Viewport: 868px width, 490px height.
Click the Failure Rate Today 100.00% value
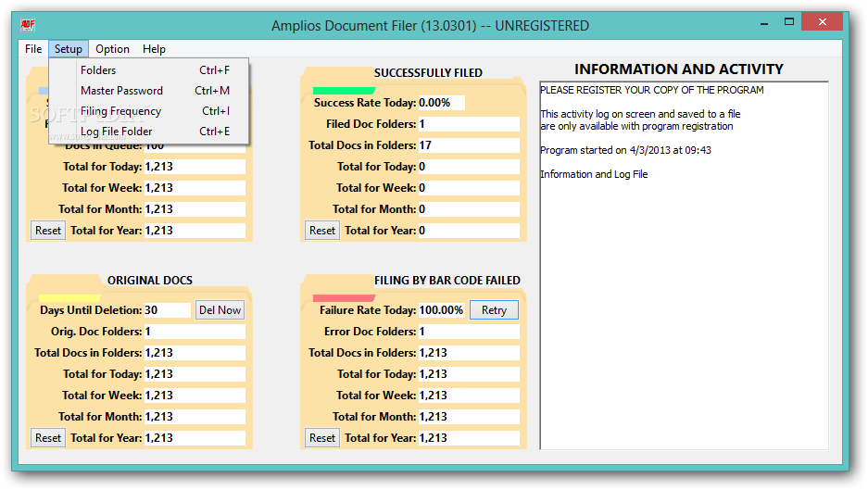[441, 310]
